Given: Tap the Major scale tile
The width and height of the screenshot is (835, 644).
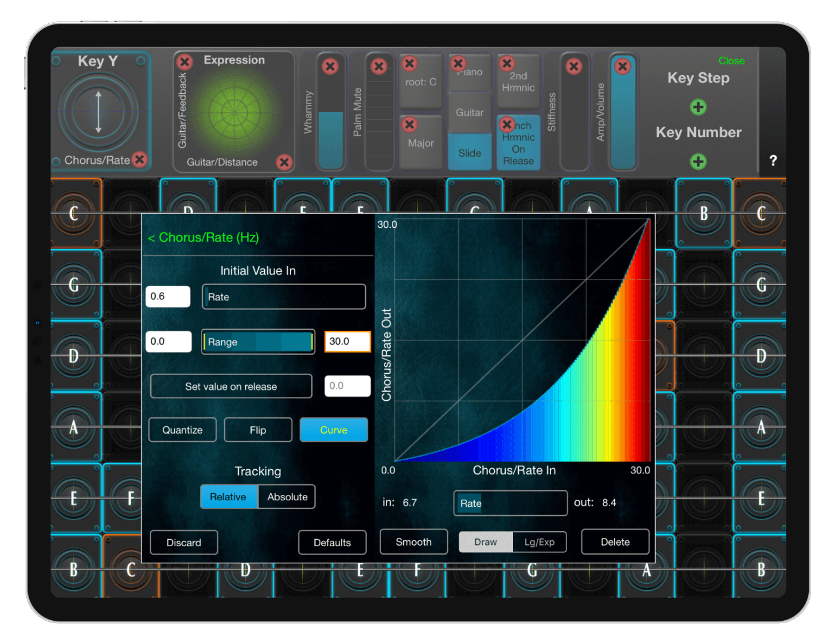Looking at the screenshot, I should (420, 143).
